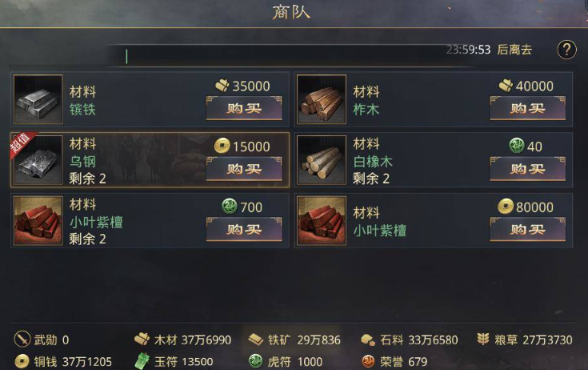Click the 荣誉 honor medal icon

pyautogui.click(x=368, y=361)
